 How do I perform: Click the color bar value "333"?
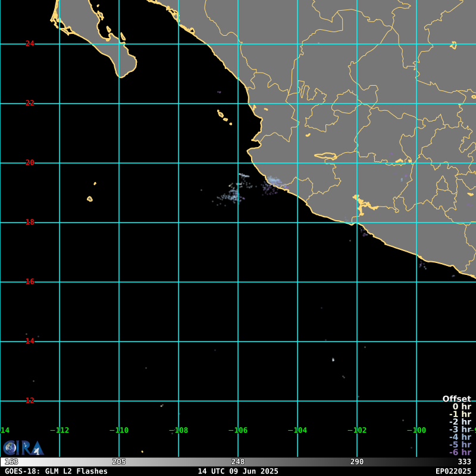point(465,462)
